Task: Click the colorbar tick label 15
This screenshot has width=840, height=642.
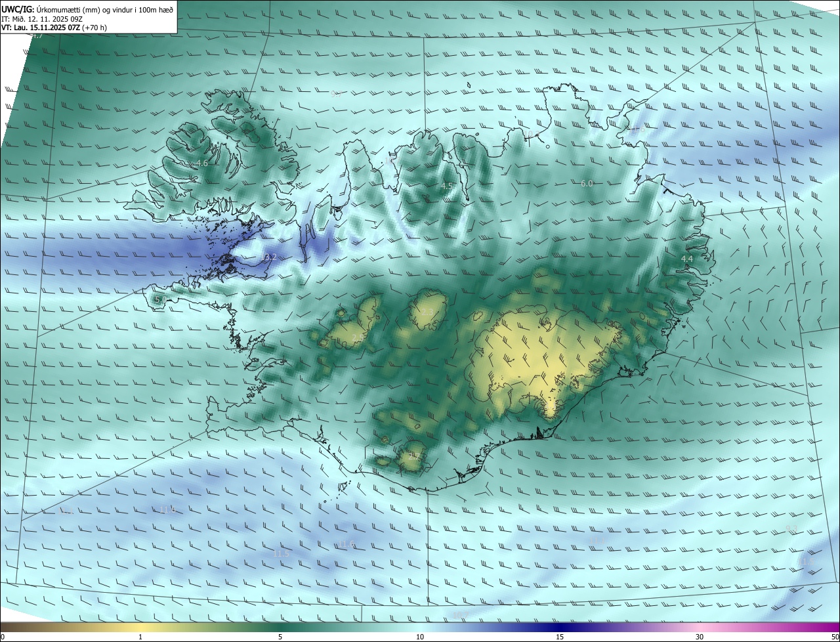Action: (560, 637)
